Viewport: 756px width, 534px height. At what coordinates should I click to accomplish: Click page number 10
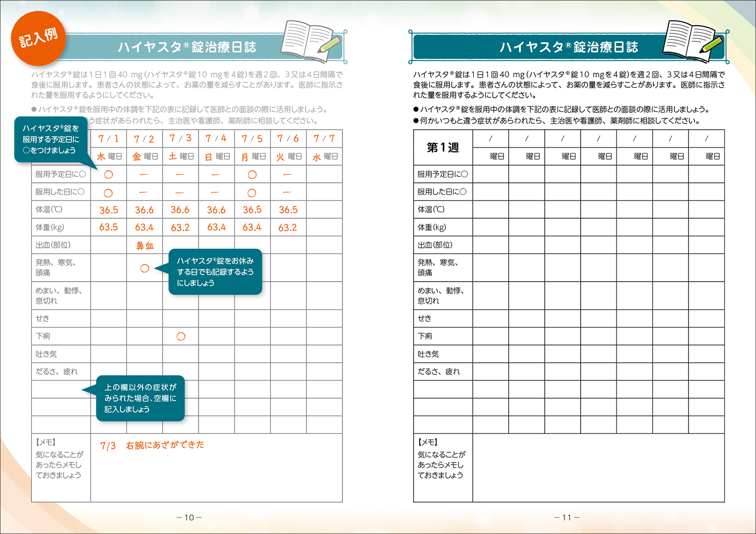(x=189, y=517)
